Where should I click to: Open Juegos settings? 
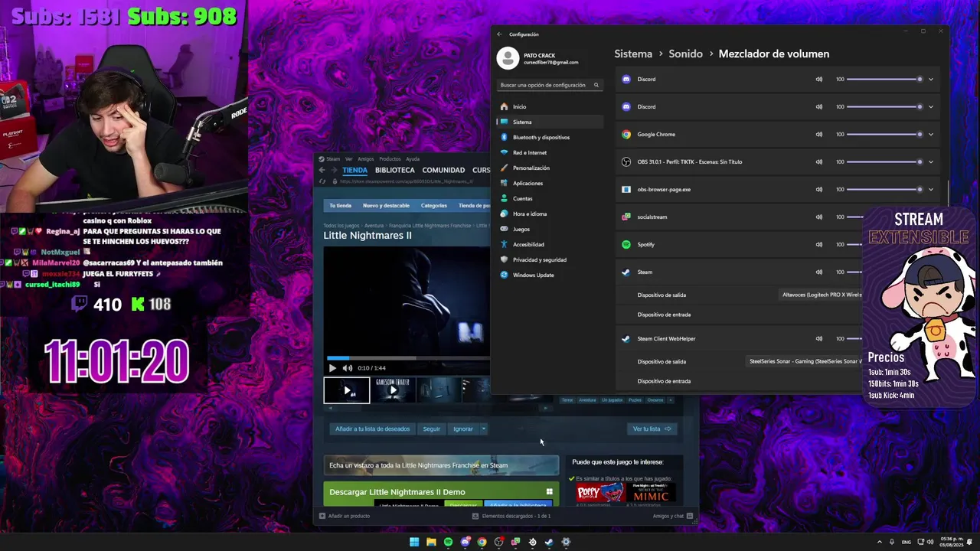tap(550, 229)
